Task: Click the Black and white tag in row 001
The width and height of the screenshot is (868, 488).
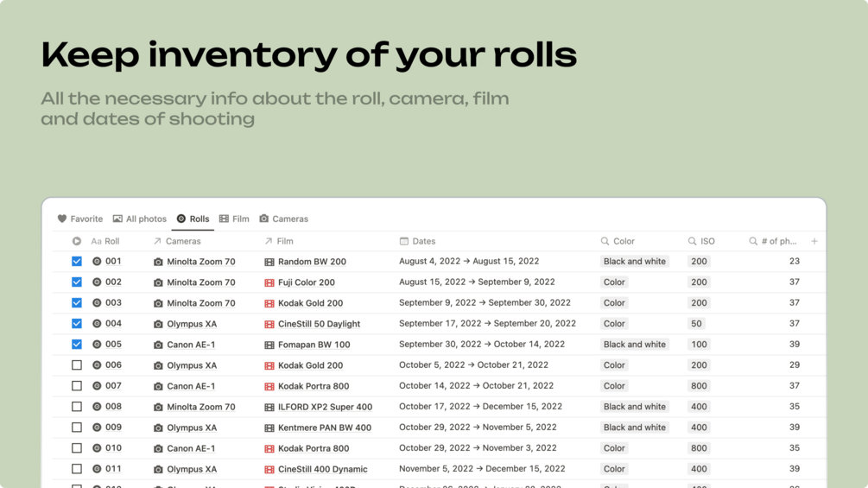Action: point(635,262)
